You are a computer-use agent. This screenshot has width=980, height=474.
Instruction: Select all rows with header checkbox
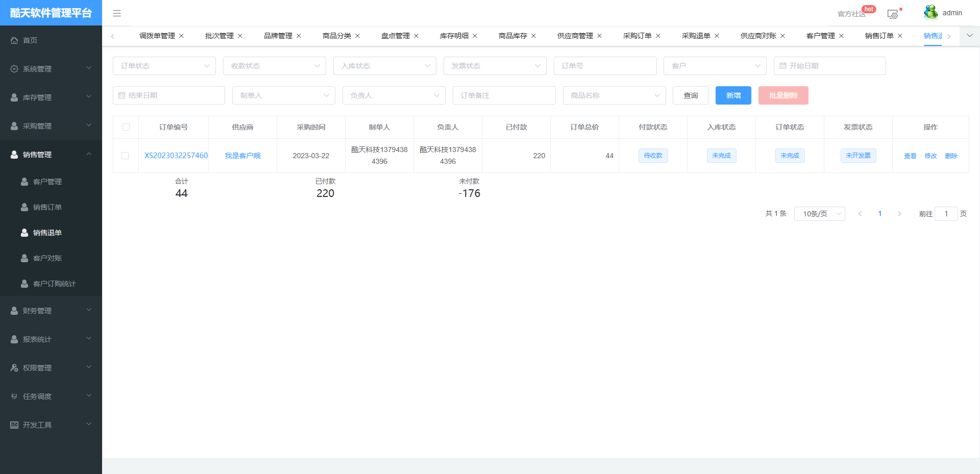point(126,127)
